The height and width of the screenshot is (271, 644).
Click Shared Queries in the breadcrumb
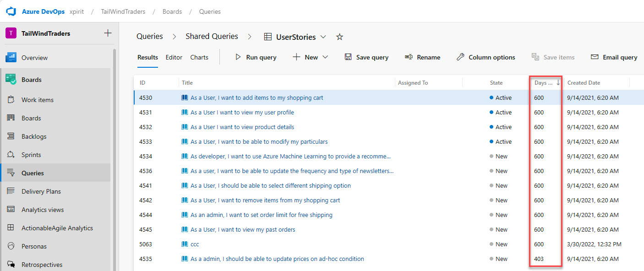[212, 36]
